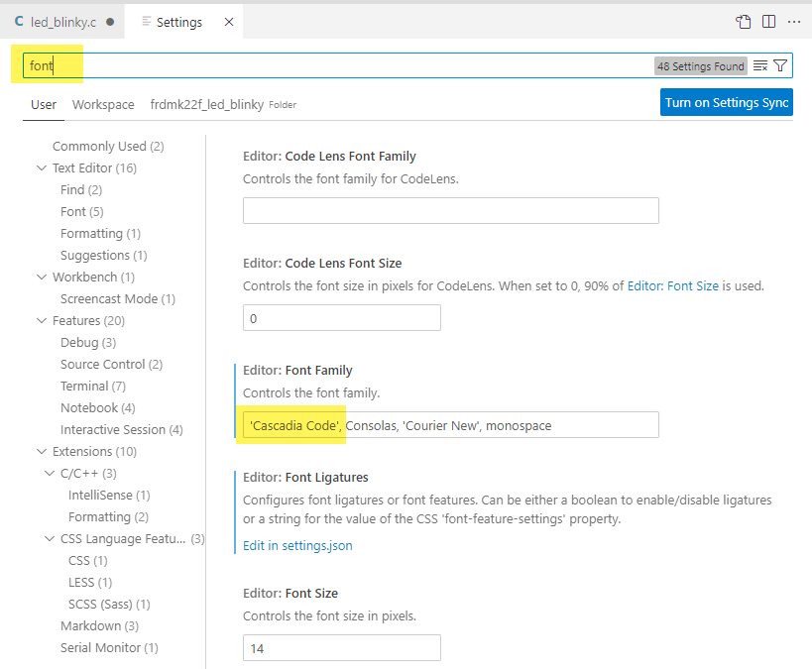Select Font under Text Editor in tree
Viewport: 812px width, 669px height.
click(73, 212)
